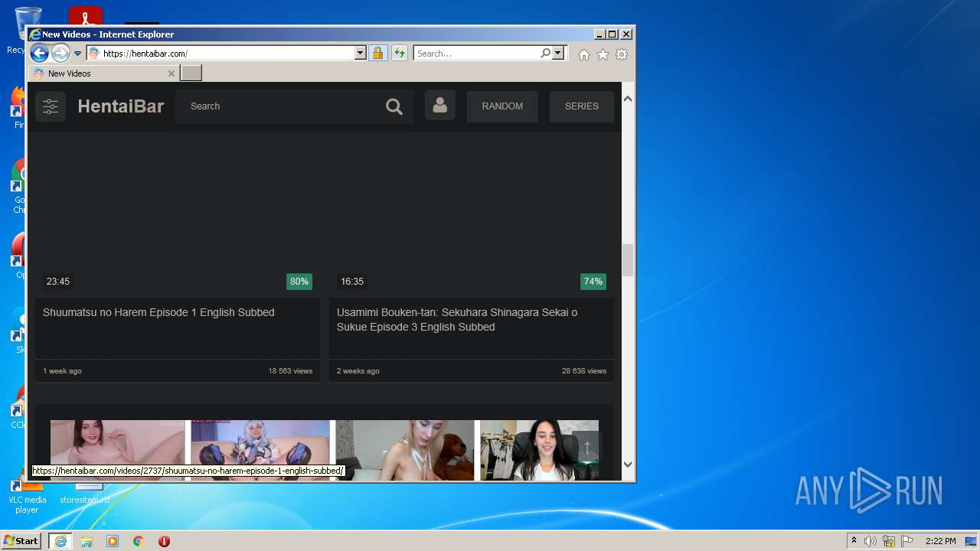Open Usamimi Bouken-tan Episode 3 title
Screen dimensions: 980x551
[457, 320]
